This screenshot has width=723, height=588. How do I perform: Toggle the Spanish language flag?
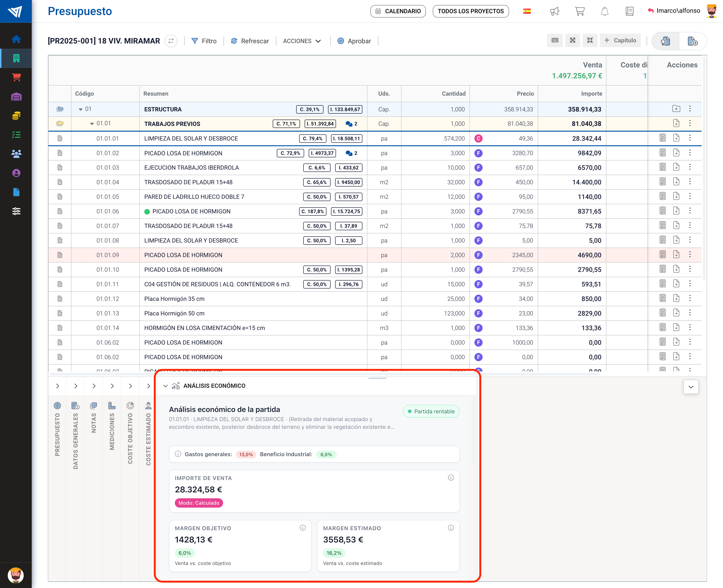click(x=527, y=12)
